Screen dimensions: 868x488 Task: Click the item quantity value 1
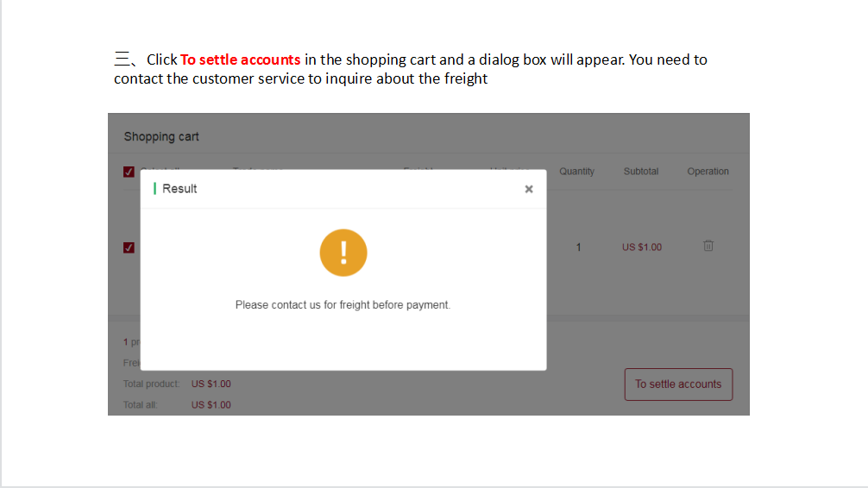[x=578, y=247]
